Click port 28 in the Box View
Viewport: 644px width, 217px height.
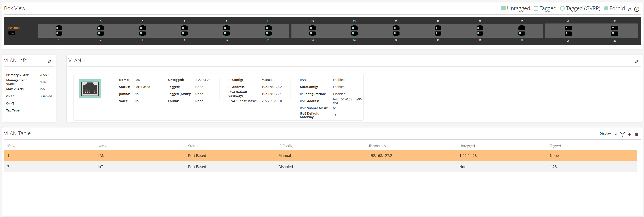click(615, 34)
